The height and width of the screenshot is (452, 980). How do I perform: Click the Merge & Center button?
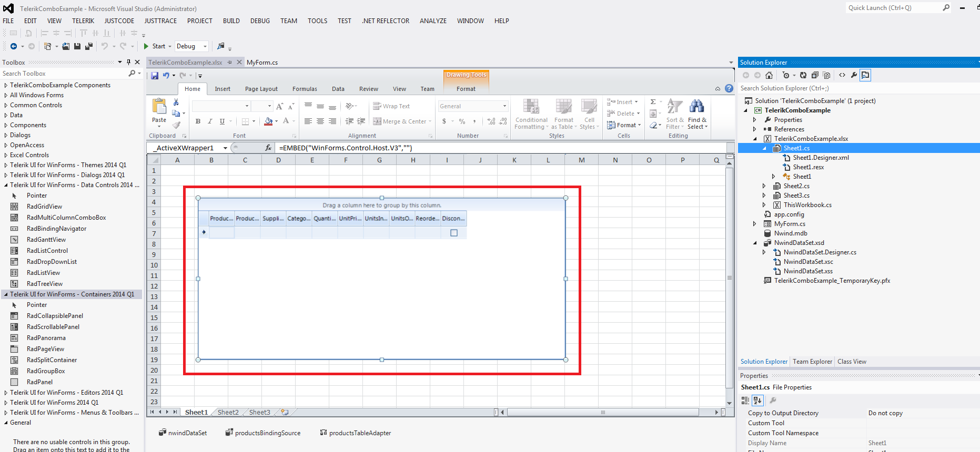coord(402,121)
